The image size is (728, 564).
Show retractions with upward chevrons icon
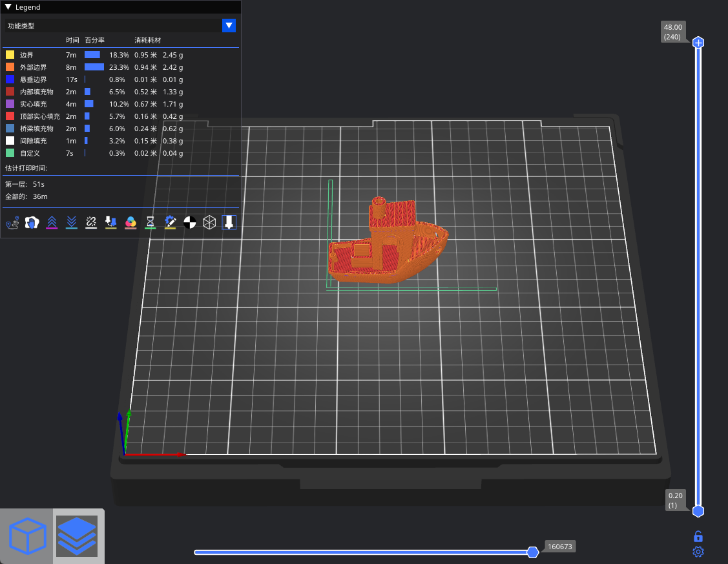(52, 223)
